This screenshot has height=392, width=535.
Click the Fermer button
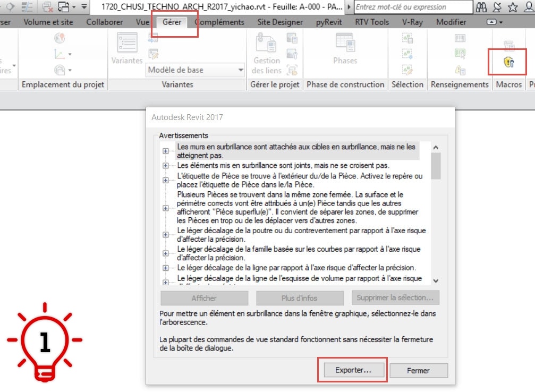pyautogui.click(x=418, y=370)
